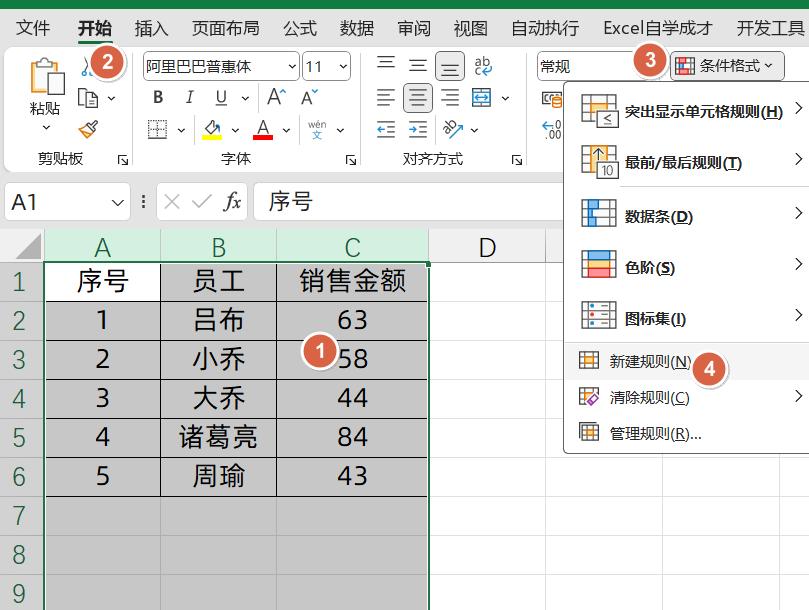This screenshot has width=809, height=610.
Task: Expand the border options arrow
Action: [x=181, y=130]
